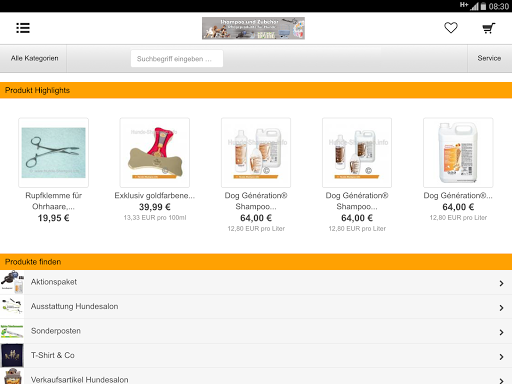Tap the shop logo banner
This screenshot has width=512, height=384.
253,28
